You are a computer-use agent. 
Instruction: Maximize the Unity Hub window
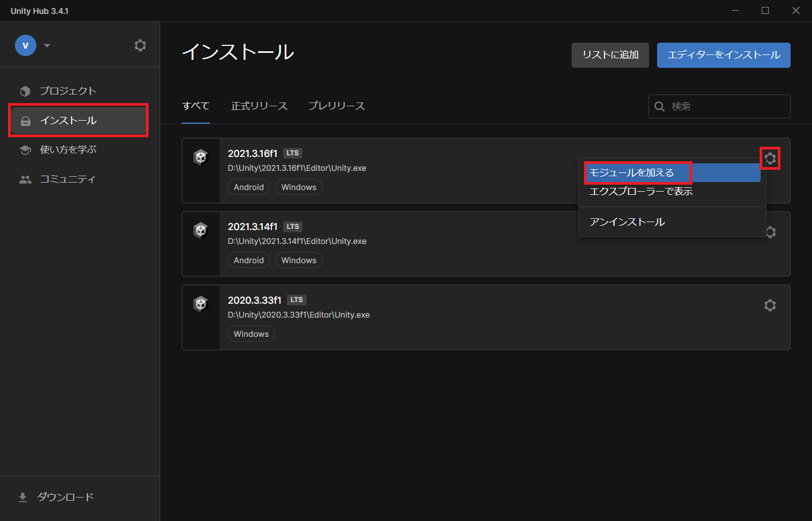(x=765, y=11)
